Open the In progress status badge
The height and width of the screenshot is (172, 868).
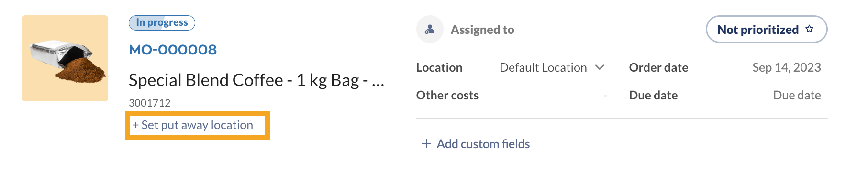(x=162, y=22)
